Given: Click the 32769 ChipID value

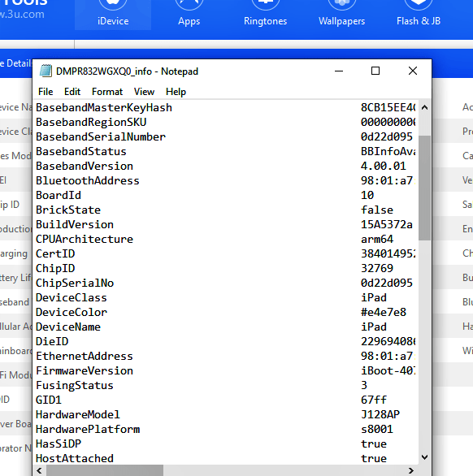Looking at the screenshot, I should click(377, 268).
